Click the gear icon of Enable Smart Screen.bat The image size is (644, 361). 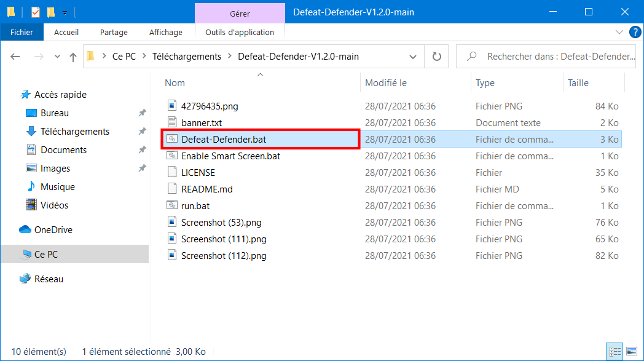(x=172, y=156)
